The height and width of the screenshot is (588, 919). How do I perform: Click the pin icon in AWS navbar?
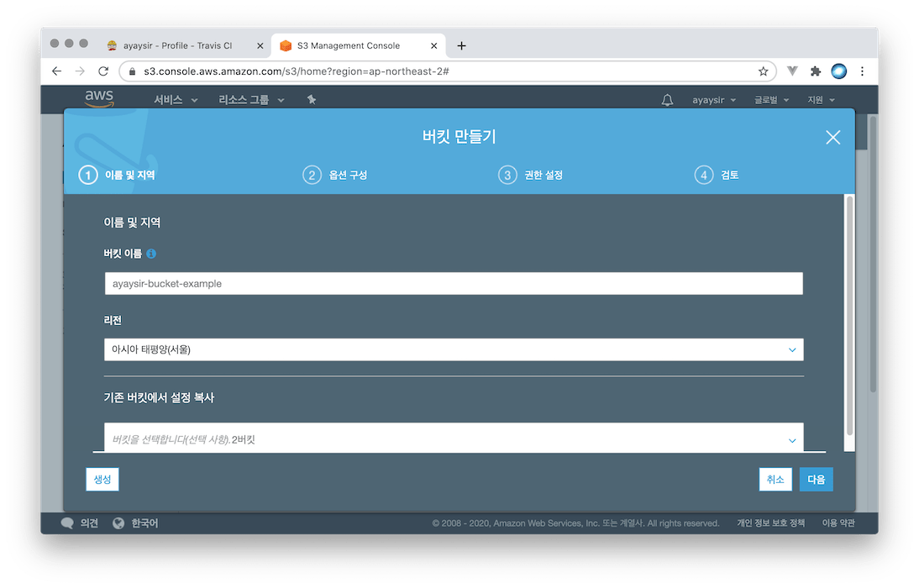312,100
